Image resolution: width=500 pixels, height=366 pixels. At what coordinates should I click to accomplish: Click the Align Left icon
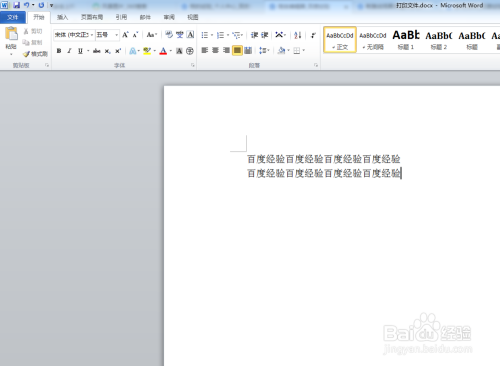coord(205,50)
